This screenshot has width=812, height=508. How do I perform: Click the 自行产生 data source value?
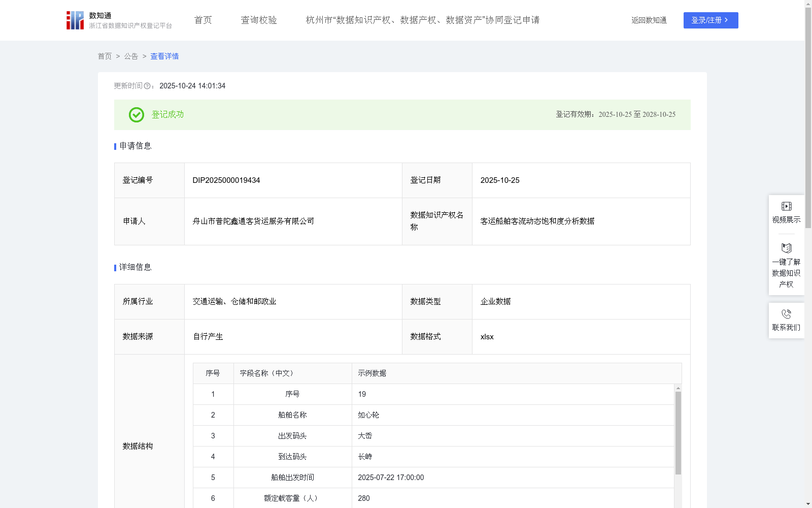coord(208,337)
